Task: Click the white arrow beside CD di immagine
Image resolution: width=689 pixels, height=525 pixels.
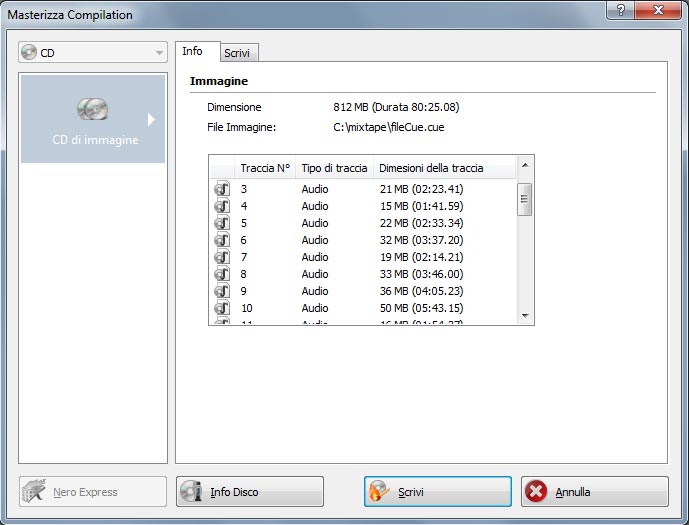Action: tap(151, 119)
